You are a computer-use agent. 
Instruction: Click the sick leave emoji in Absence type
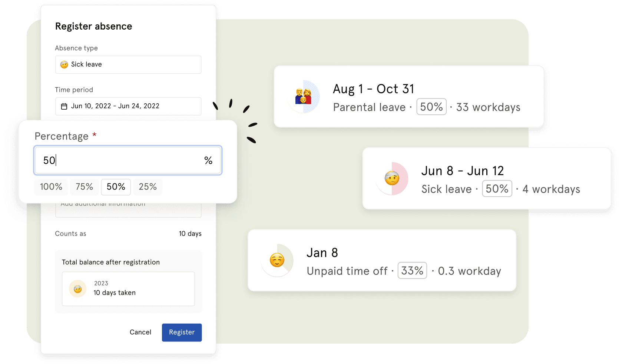coord(64,64)
